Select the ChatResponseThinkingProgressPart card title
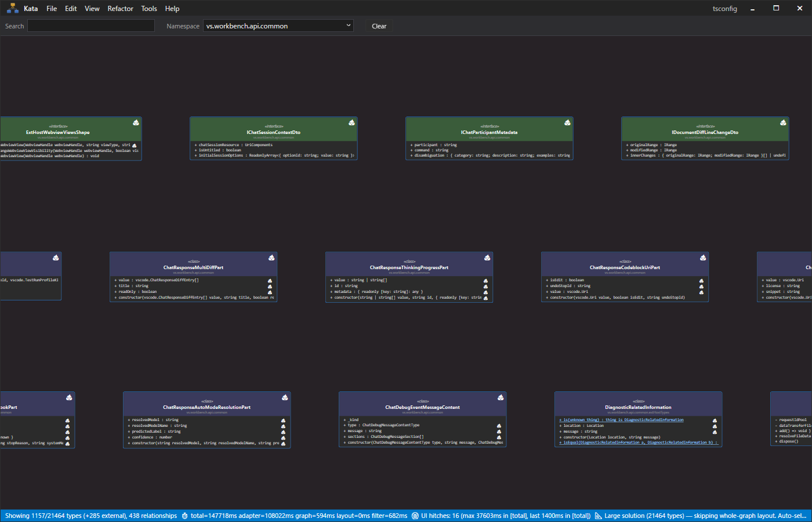The width and height of the screenshot is (812, 522). click(409, 267)
